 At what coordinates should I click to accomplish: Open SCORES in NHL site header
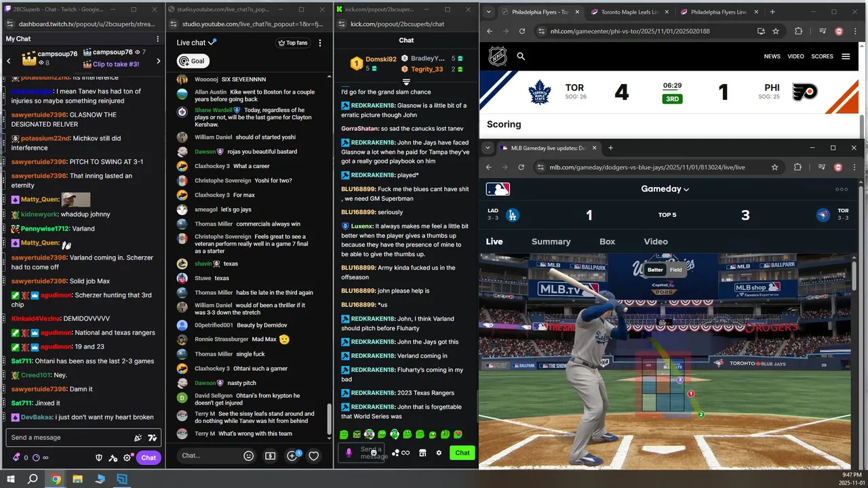[822, 56]
